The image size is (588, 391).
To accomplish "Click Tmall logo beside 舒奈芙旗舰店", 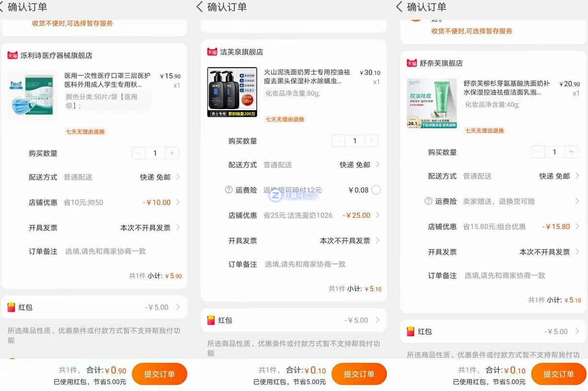I will (x=412, y=63).
